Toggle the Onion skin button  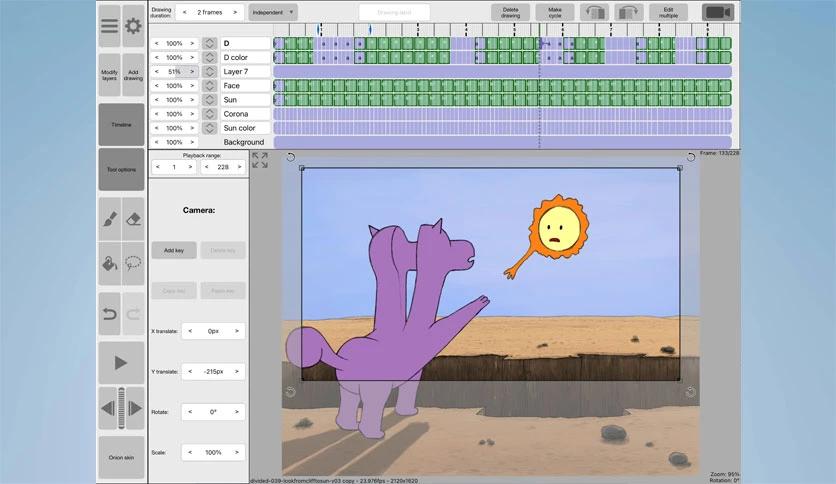click(x=121, y=456)
